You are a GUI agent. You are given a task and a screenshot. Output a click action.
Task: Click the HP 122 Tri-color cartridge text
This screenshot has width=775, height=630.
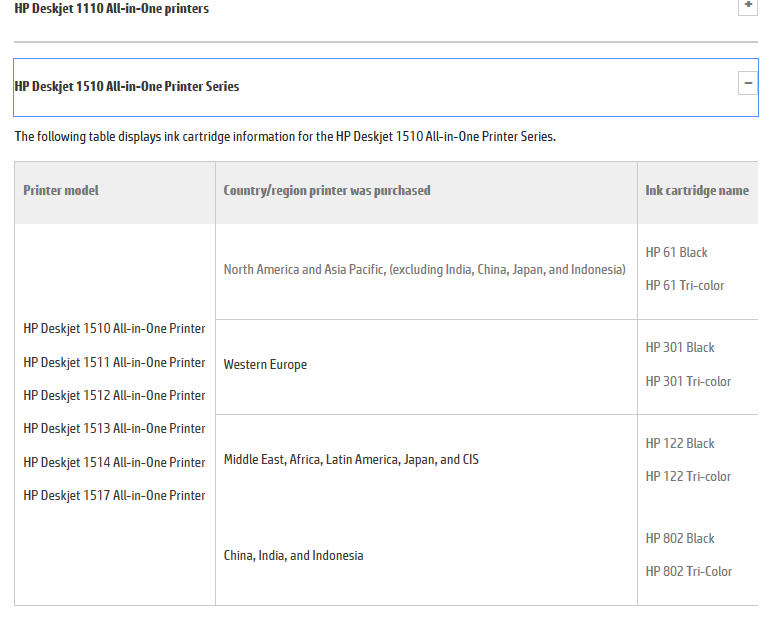click(688, 477)
